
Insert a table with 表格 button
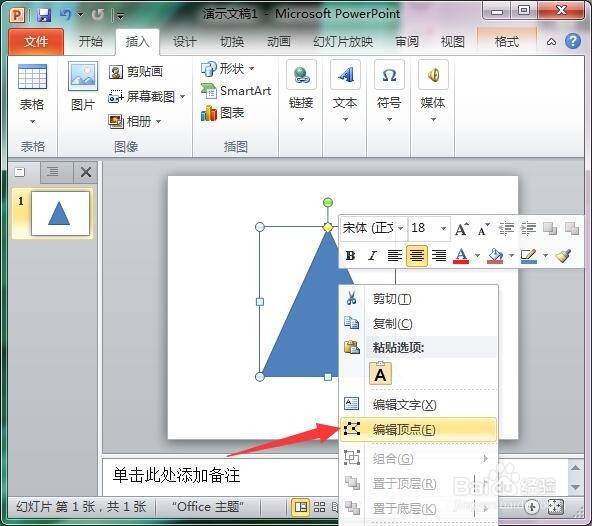[32, 94]
